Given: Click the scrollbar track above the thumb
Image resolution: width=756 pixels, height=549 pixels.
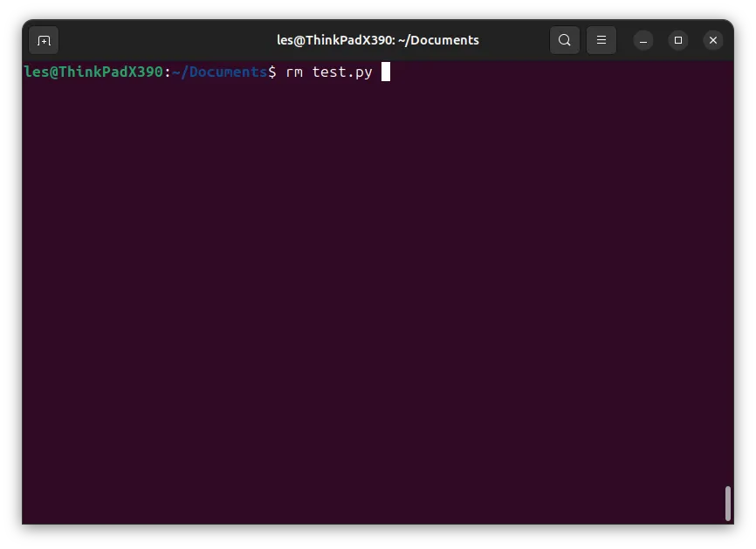Looking at the screenshot, I should (x=727, y=274).
